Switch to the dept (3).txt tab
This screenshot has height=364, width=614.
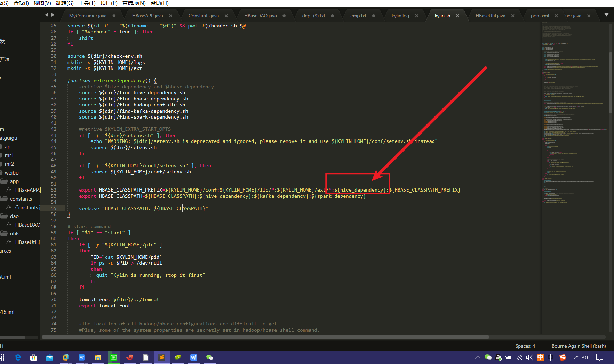(x=313, y=16)
